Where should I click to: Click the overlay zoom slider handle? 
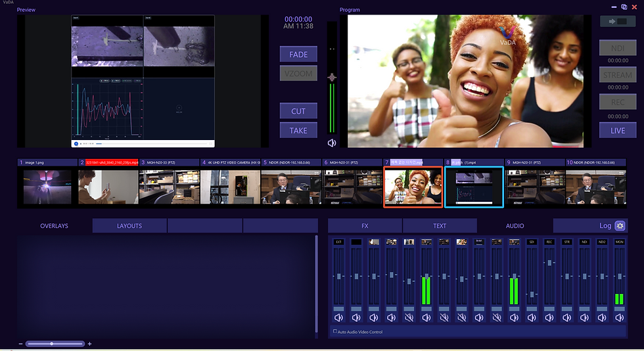[x=51, y=344]
